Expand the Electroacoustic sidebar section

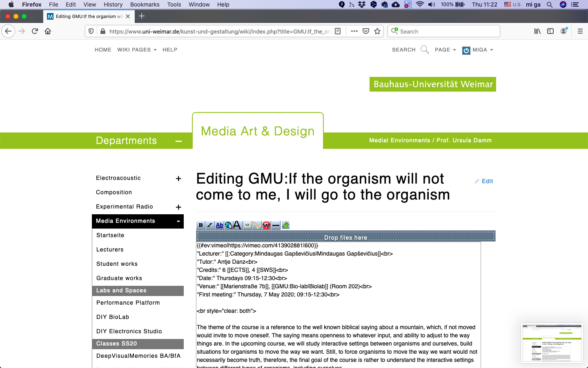(178, 179)
